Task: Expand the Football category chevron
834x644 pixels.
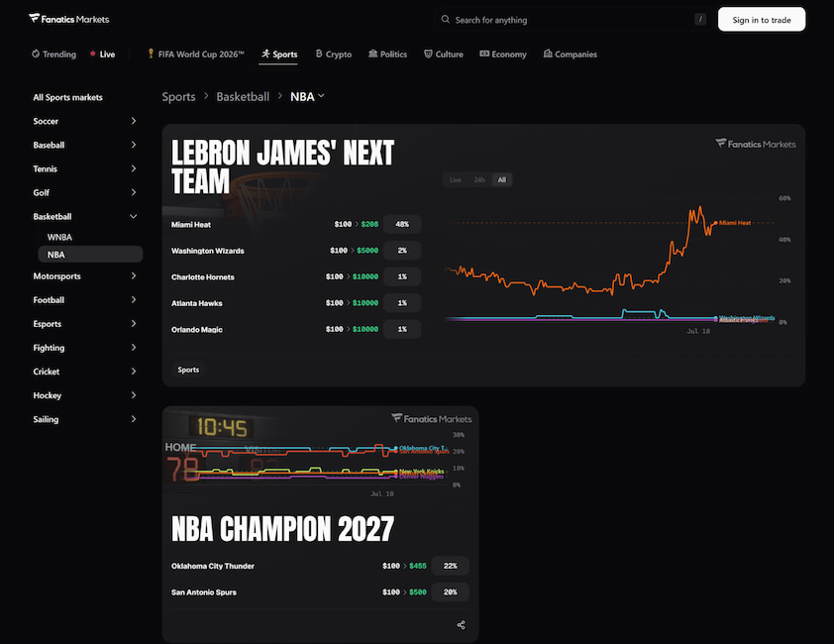Action: pyautogui.click(x=134, y=299)
